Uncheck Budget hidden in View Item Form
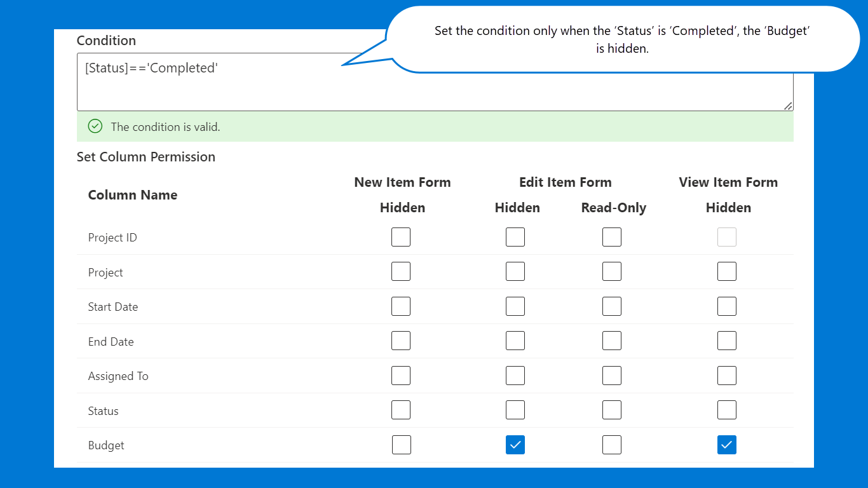 point(727,445)
